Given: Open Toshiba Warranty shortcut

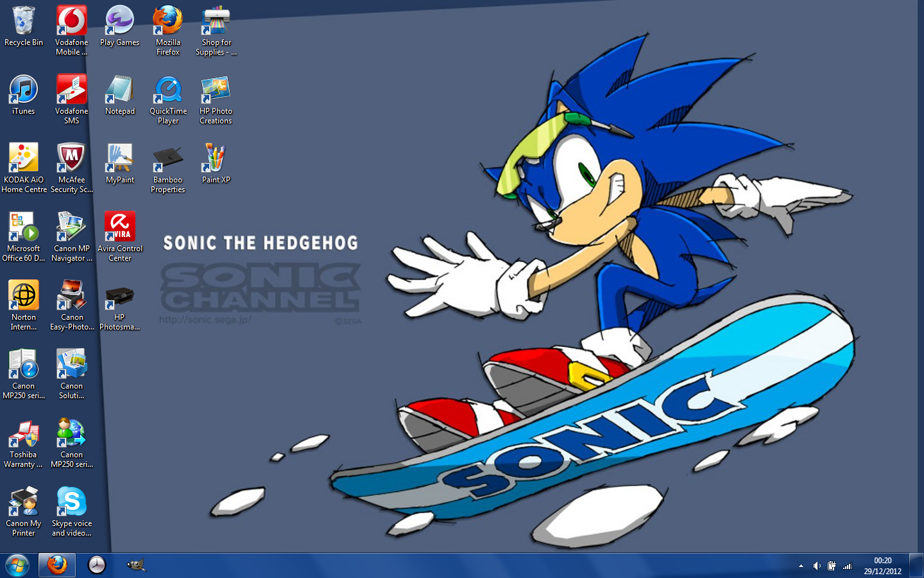Looking at the screenshot, I should tap(24, 443).
